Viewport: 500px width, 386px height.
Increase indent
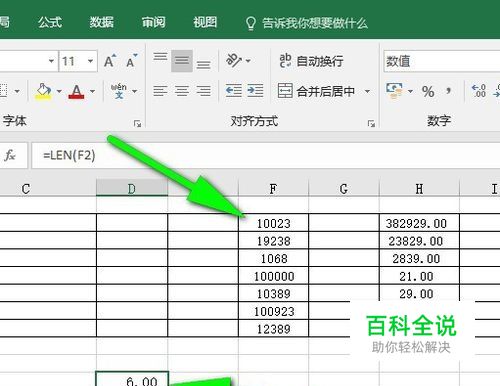pos(255,91)
